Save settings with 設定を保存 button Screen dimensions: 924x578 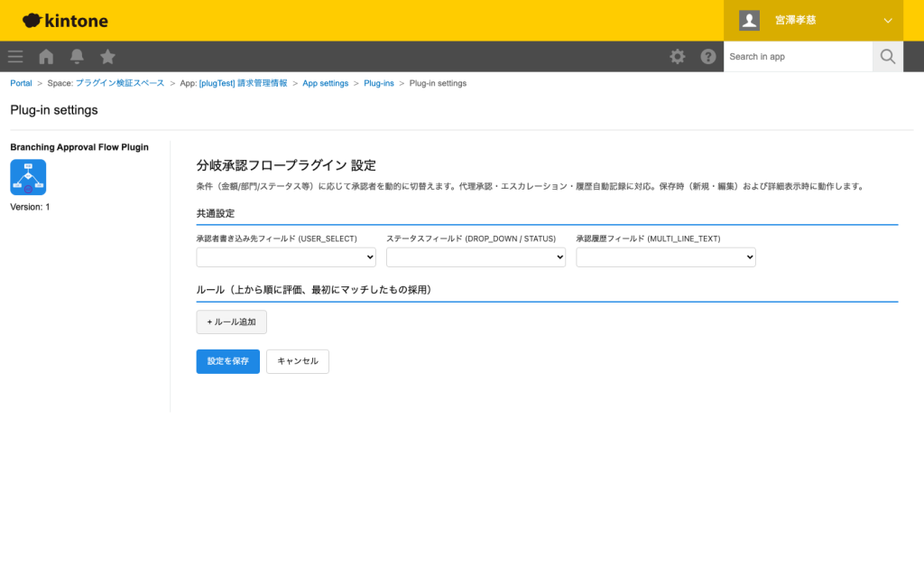pyautogui.click(x=227, y=361)
